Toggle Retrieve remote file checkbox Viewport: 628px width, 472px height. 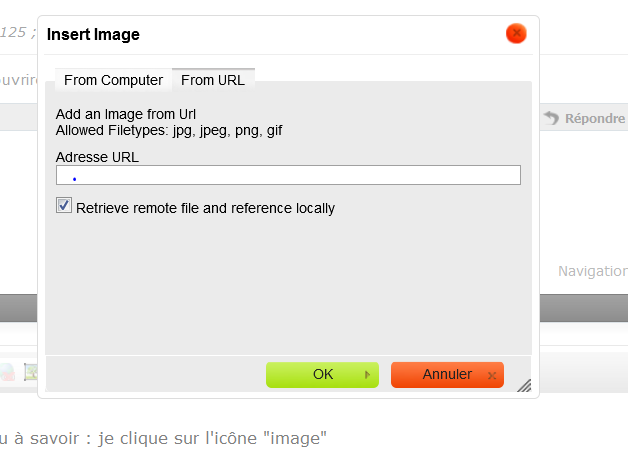[x=65, y=206]
